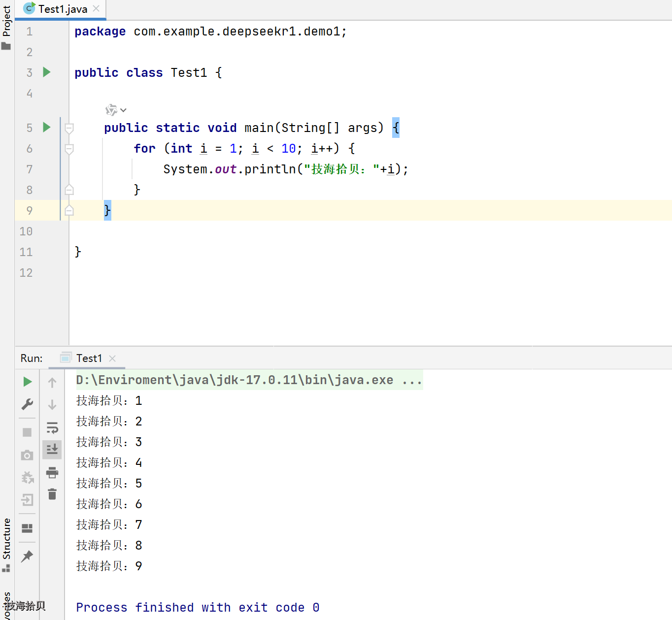Click the exit door icon
The width and height of the screenshot is (672, 620).
27,500
